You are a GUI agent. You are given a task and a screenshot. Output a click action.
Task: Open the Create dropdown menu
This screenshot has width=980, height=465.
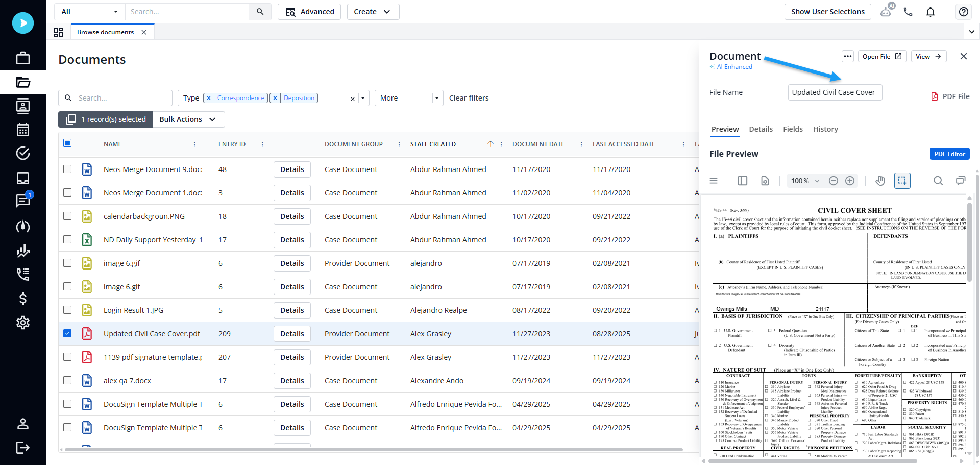click(x=372, y=12)
